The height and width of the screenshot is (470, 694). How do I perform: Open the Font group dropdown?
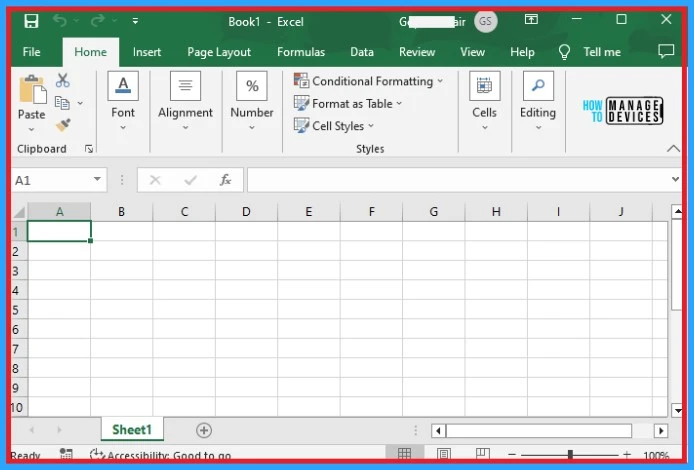click(x=123, y=101)
